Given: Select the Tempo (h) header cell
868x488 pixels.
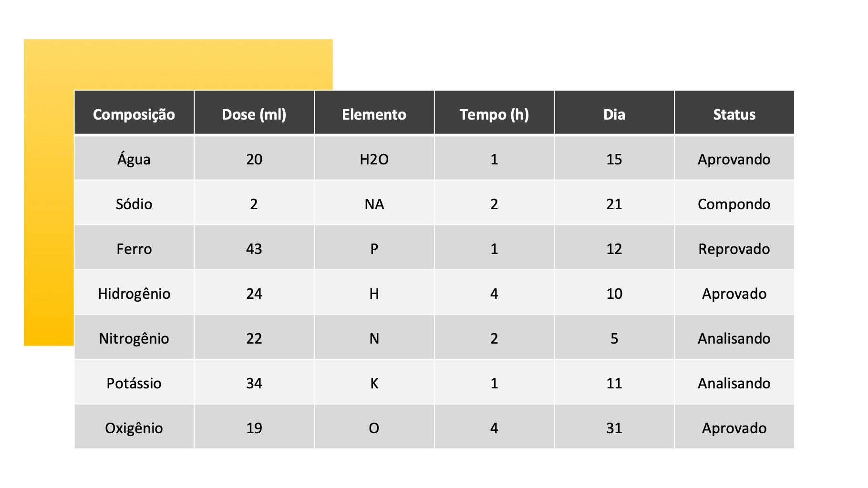Looking at the screenshot, I should (x=494, y=114).
